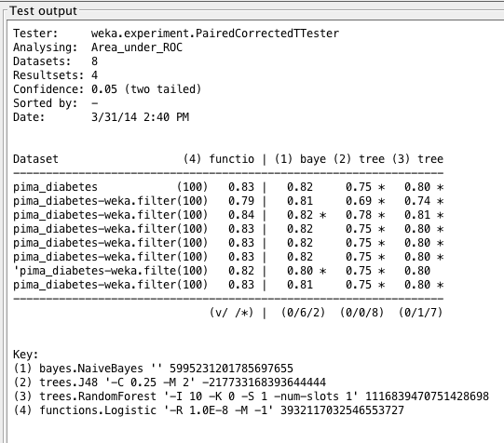
Task: Click the date 3/31/14 2:40 PM text
Action: coord(140,117)
